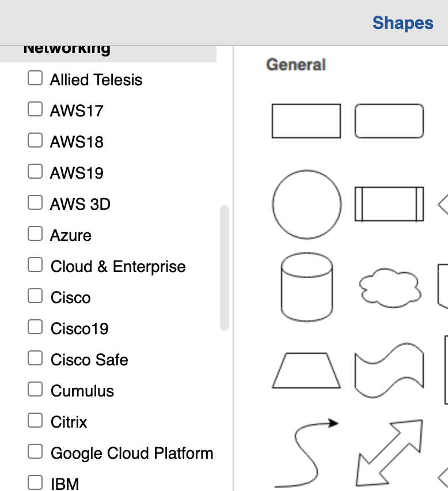Viewport: 448px width, 491px height.
Task: Select the rounded rectangle shape
Action: coord(389,121)
